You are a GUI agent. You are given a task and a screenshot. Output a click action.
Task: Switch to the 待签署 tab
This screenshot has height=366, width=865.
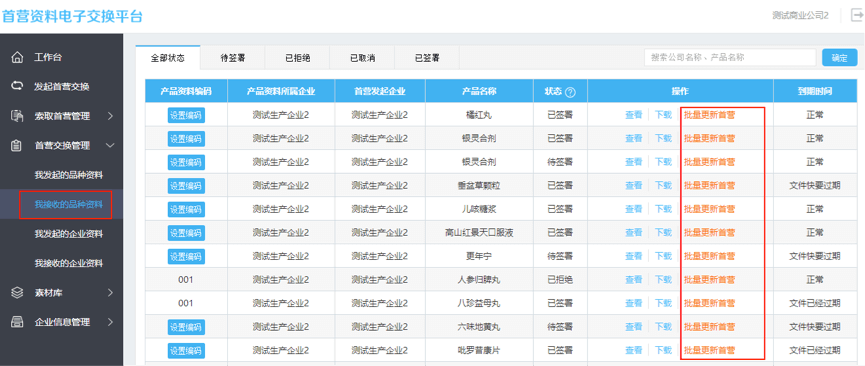[x=233, y=58]
